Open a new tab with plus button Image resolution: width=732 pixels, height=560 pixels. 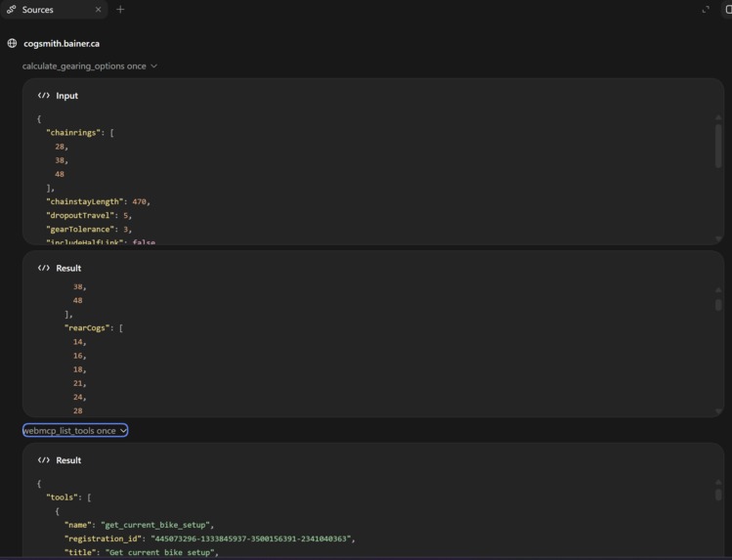120,10
